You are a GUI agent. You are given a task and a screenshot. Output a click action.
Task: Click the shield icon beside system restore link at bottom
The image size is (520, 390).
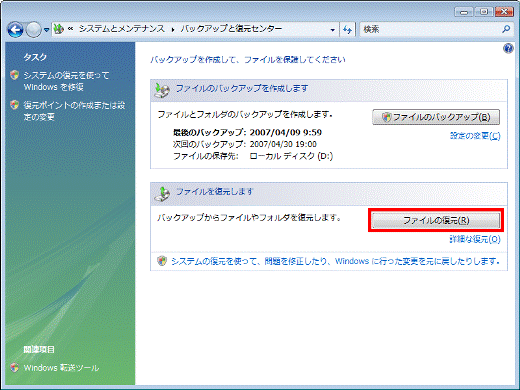[162, 261]
